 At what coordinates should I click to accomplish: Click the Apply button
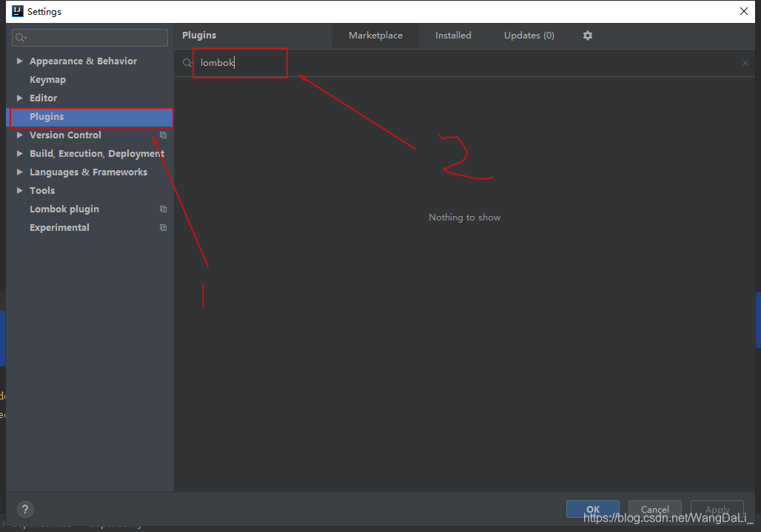coord(717,509)
